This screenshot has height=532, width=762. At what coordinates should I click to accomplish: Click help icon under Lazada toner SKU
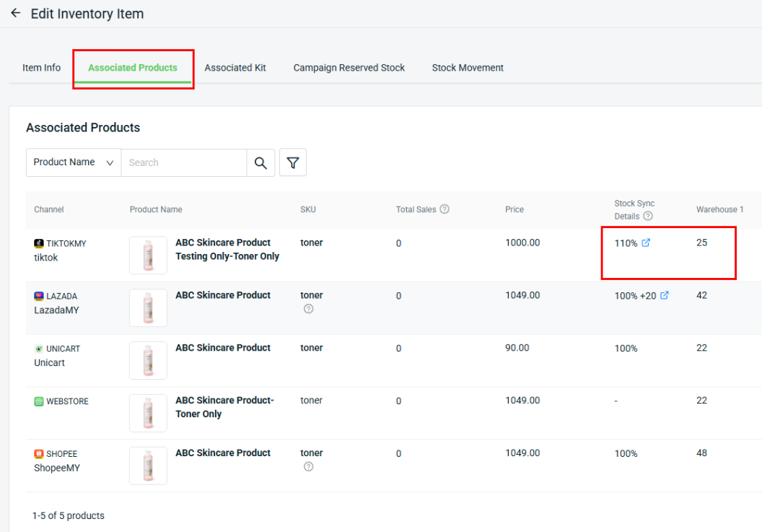(309, 309)
